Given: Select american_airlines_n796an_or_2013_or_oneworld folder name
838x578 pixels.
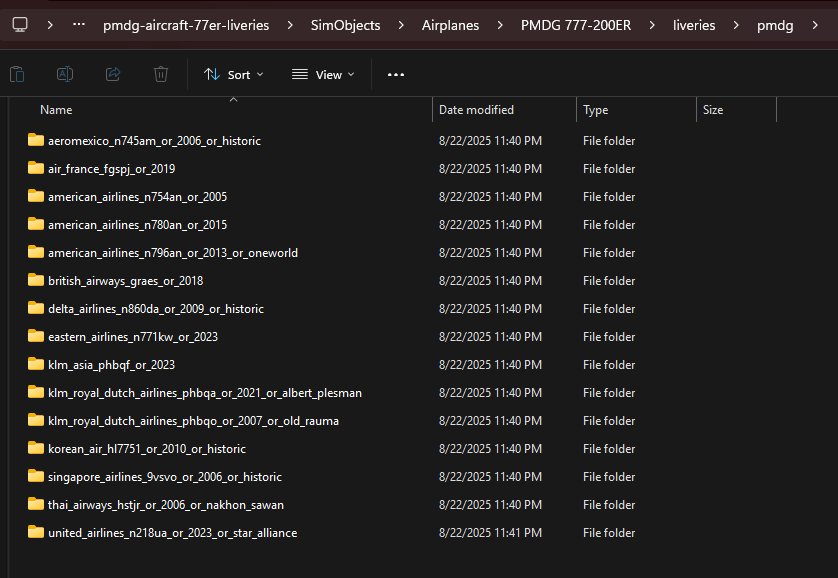Looking at the screenshot, I should coord(173,253).
